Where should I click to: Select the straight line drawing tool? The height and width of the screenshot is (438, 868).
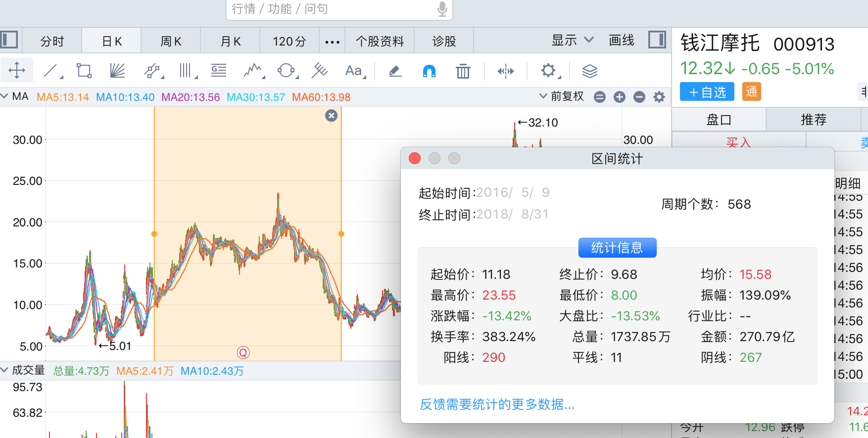[x=52, y=71]
